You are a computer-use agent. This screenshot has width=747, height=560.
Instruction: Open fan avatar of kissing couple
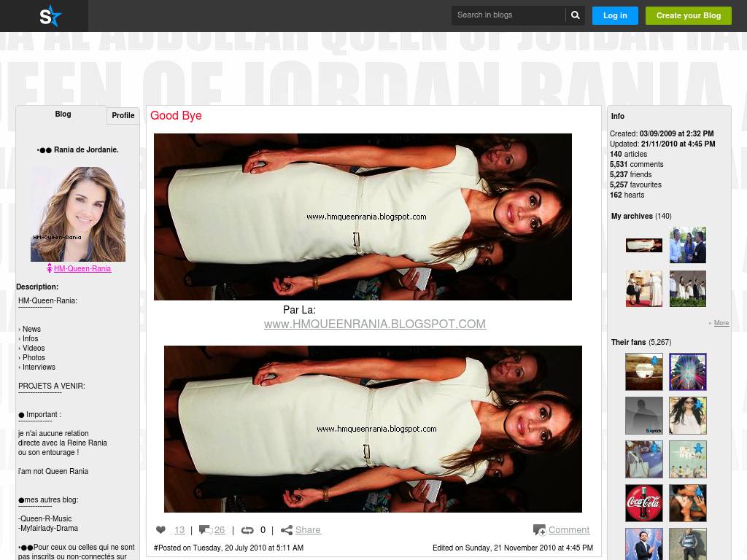point(687,503)
